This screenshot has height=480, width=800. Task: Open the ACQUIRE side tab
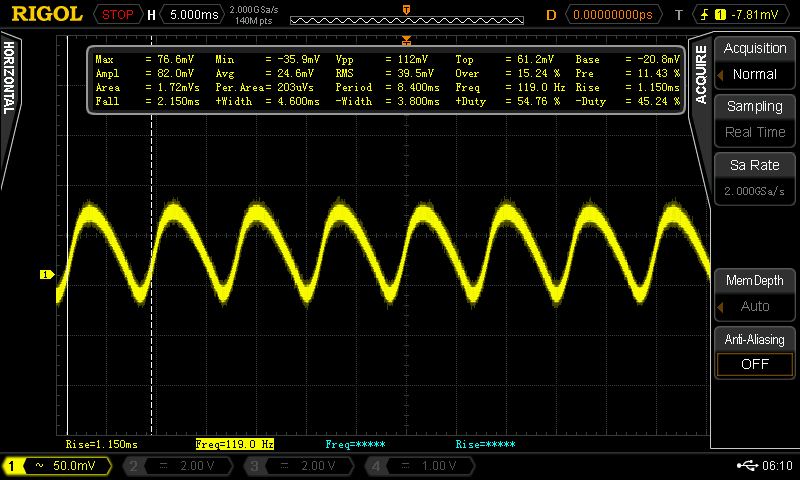click(x=701, y=75)
